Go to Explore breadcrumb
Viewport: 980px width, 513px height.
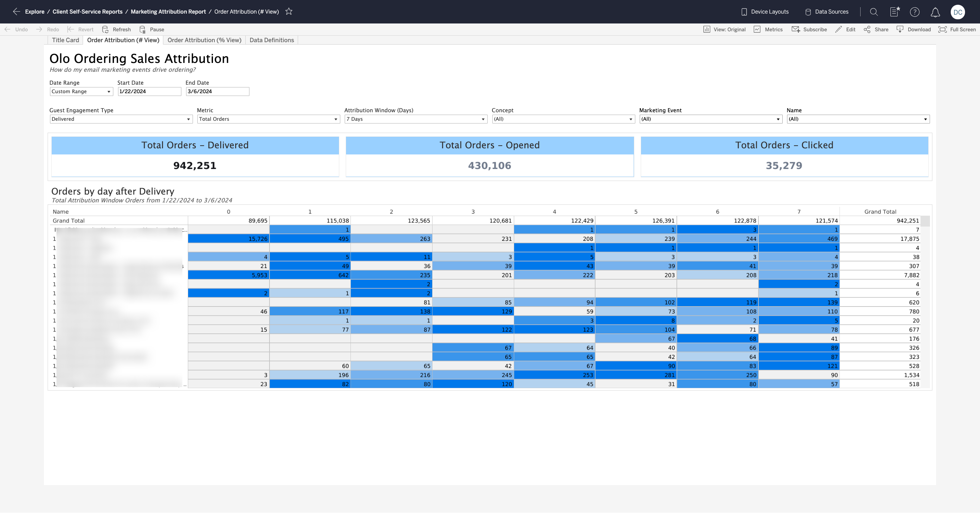click(35, 12)
